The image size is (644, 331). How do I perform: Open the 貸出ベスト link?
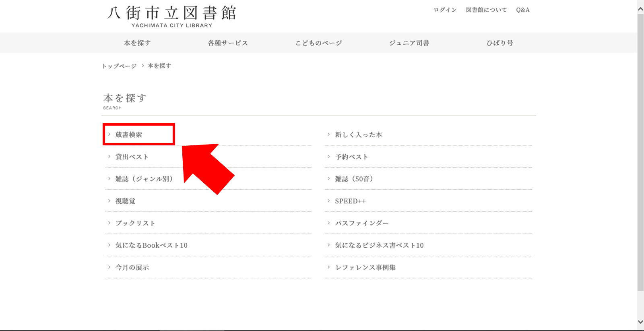[132, 157]
